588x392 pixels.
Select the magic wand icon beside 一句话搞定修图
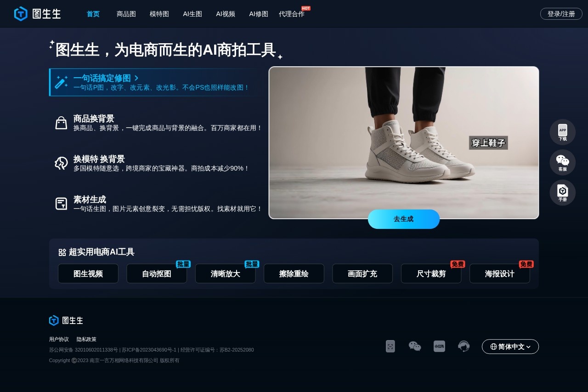pyautogui.click(x=61, y=83)
